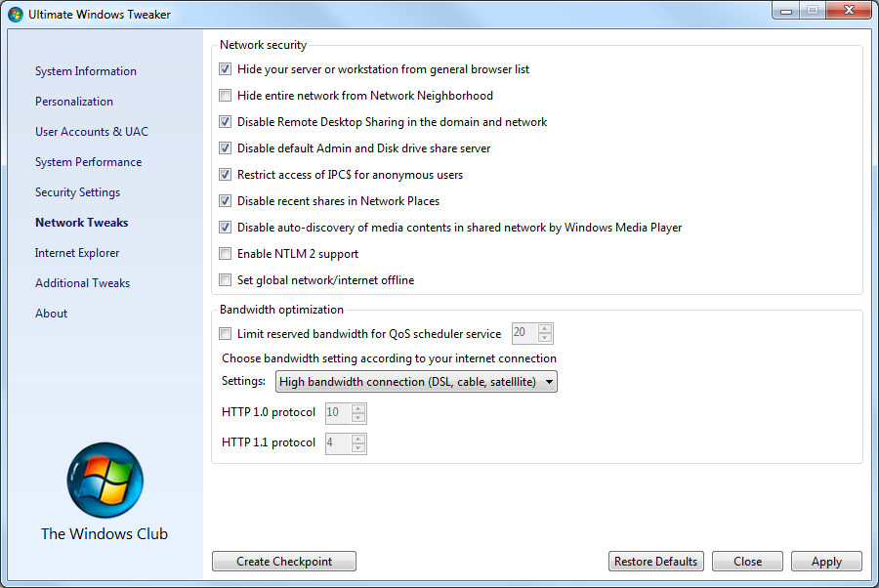Switch to System Performance section
879x588 pixels.
pos(88,162)
